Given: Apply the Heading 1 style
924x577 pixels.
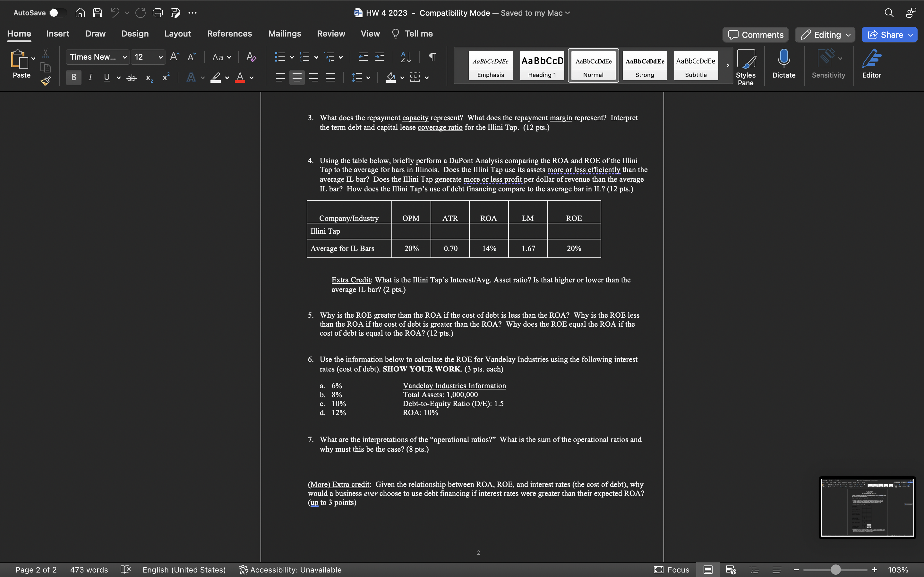Looking at the screenshot, I should (x=542, y=65).
